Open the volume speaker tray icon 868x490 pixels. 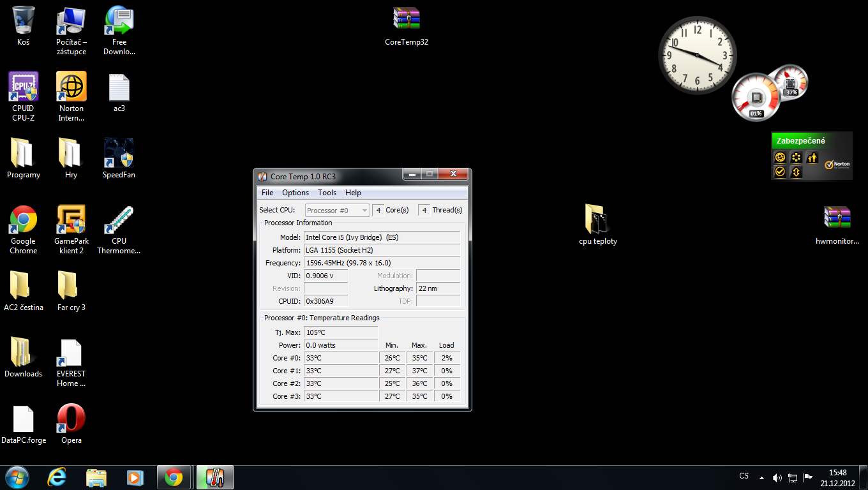(x=777, y=477)
